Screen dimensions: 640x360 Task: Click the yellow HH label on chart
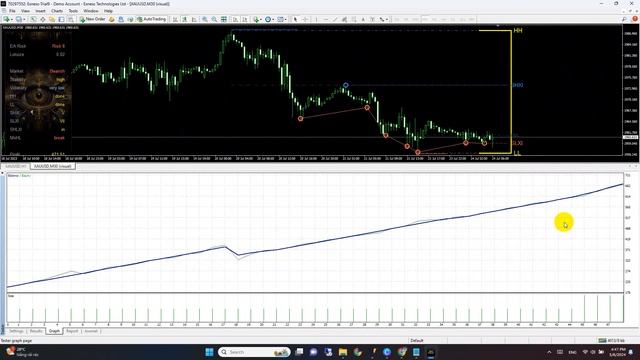(x=518, y=31)
